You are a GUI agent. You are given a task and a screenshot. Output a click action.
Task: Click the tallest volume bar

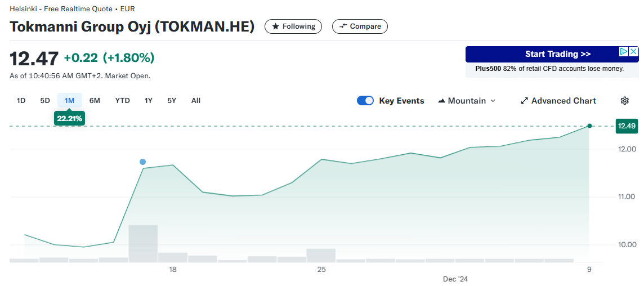coord(143,243)
